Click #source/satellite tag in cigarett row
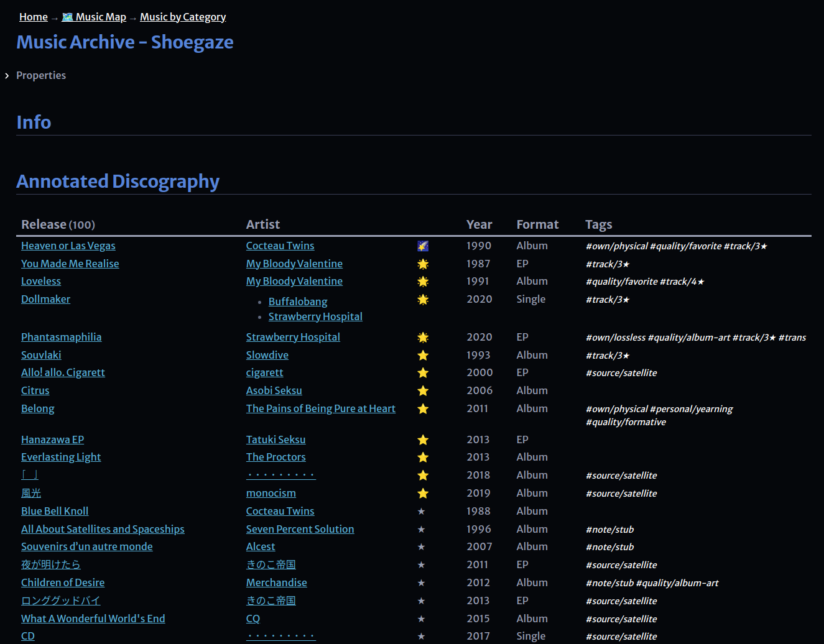The height and width of the screenshot is (644, 824). pos(621,373)
